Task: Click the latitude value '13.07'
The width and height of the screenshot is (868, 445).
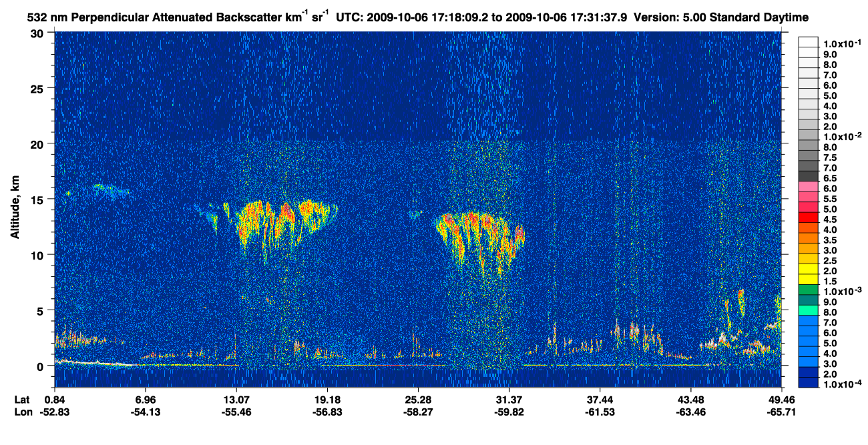Action: pos(236,400)
